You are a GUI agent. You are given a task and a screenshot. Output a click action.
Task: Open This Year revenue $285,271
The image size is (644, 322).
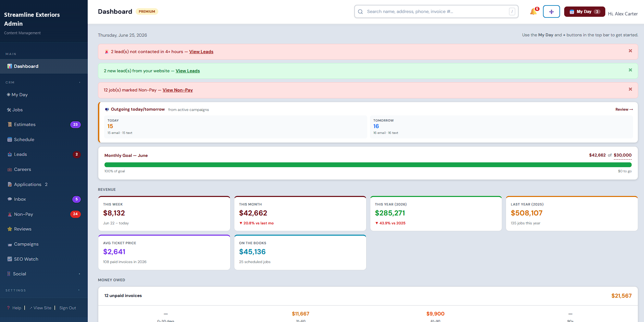[436, 213]
